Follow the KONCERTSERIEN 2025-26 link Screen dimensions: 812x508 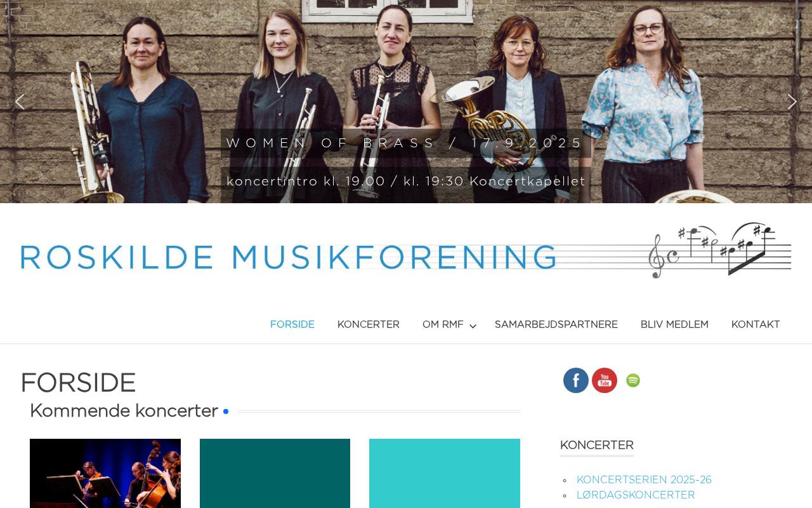click(644, 480)
